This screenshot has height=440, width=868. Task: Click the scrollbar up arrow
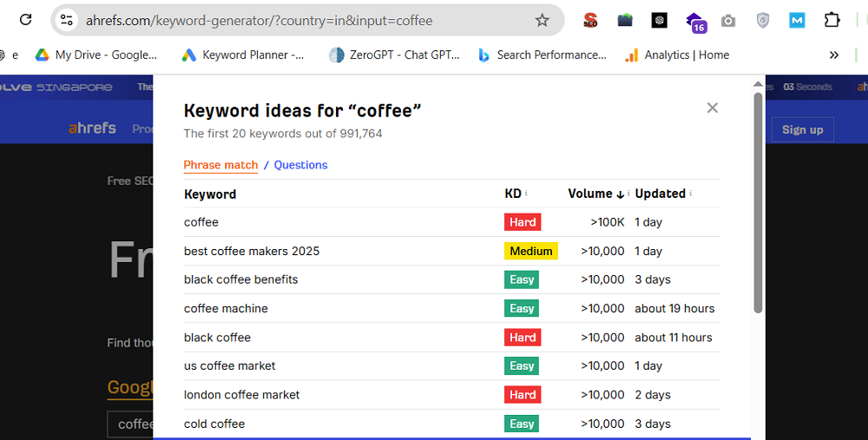pyautogui.click(x=758, y=83)
